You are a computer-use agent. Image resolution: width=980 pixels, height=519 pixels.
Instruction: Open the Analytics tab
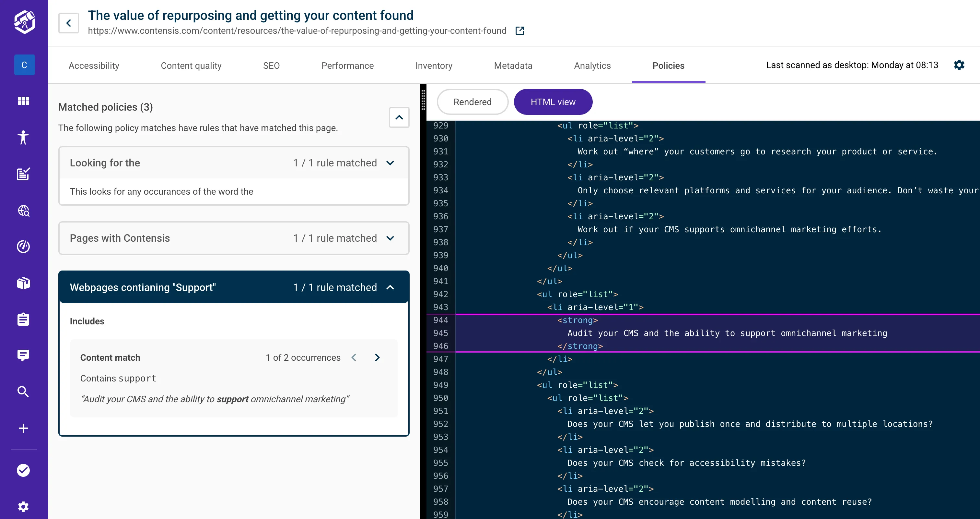tap(592, 66)
